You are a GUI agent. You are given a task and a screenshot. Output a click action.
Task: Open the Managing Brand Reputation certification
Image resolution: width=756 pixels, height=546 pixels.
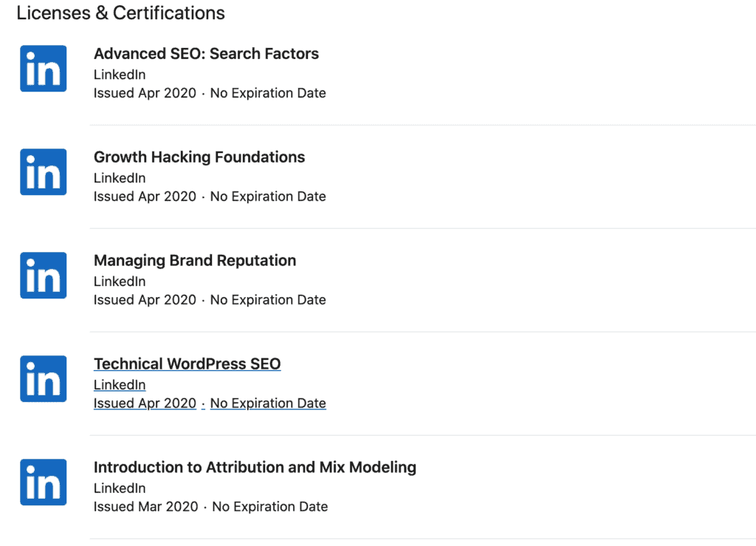pyautogui.click(x=194, y=260)
